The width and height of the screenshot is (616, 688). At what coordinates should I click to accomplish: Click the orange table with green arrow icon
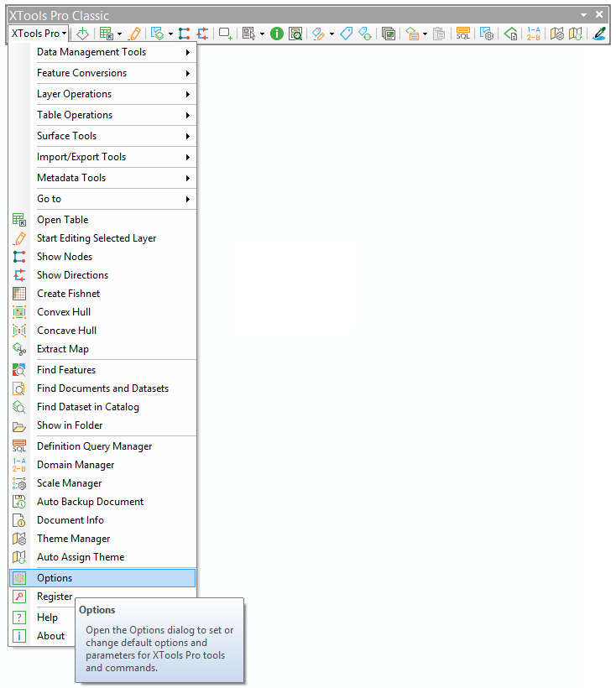412,34
